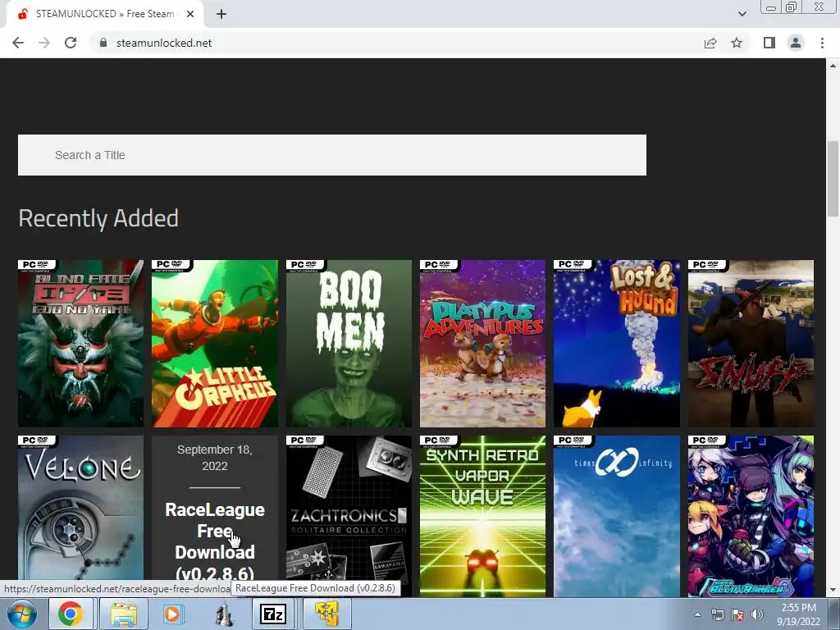Open Windows Explorer from the taskbar

point(124,614)
